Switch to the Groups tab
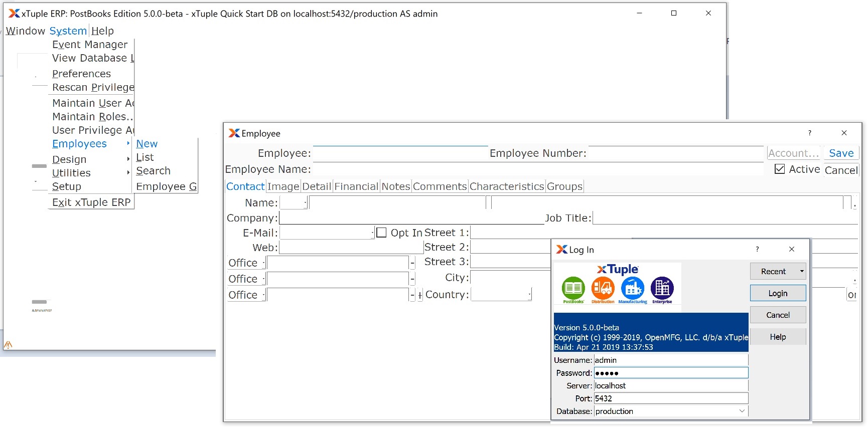 (564, 186)
